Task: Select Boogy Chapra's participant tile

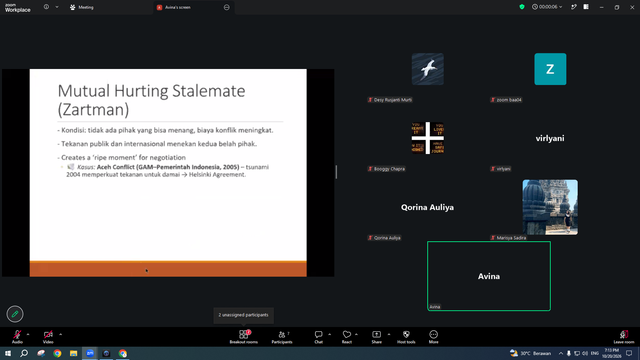Action: [x=427, y=138]
